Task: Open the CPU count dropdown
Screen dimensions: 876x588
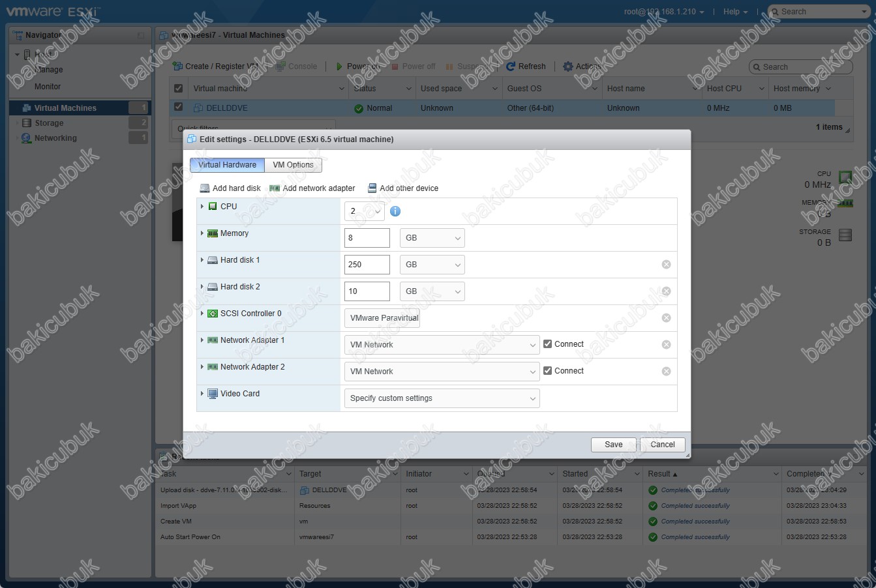Action: pyautogui.click(x=364, y=211)
